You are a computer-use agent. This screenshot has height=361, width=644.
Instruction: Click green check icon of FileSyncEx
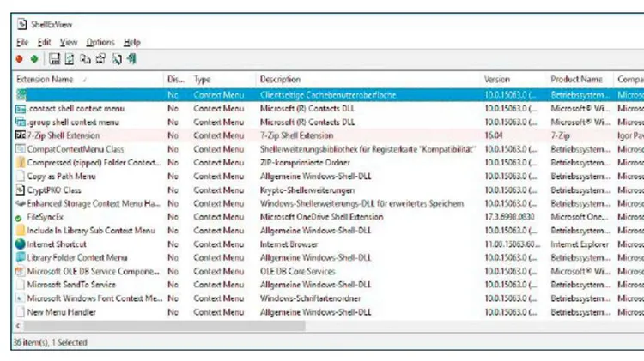click(x=19, y=219)
